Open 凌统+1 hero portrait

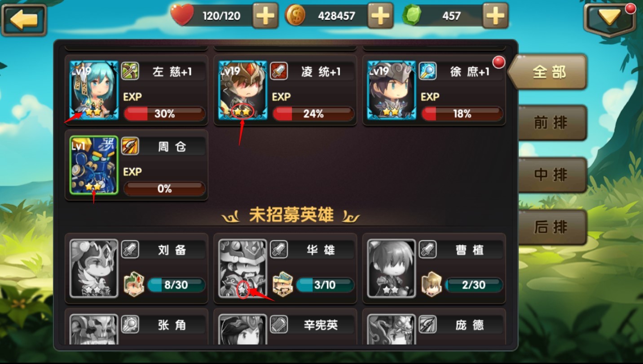[x=243, y=90]
